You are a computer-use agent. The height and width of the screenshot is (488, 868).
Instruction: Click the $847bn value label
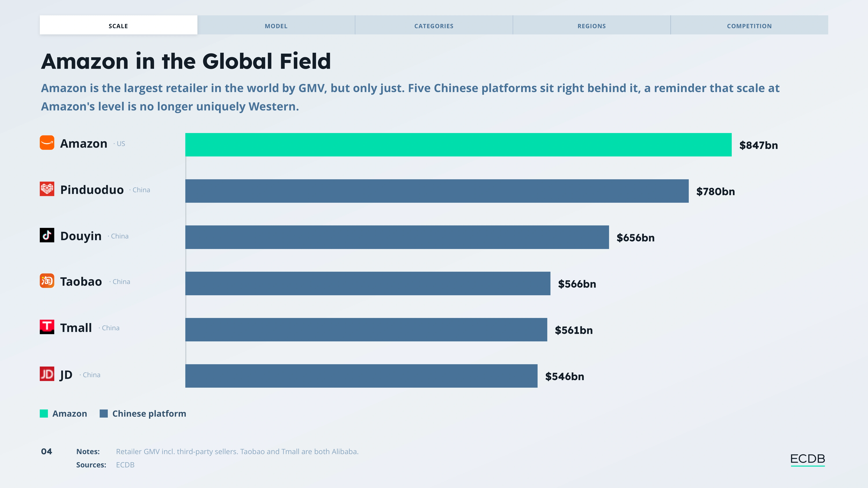(758, 145)
